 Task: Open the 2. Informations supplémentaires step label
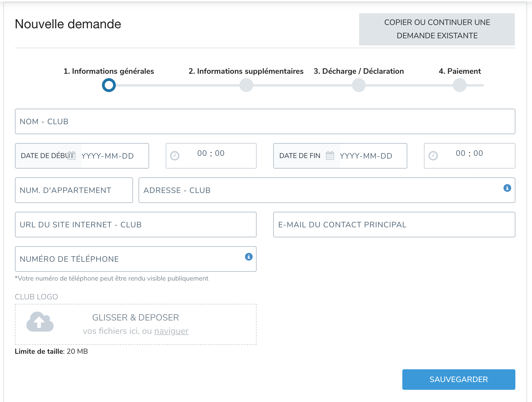[x=246, y=71]
